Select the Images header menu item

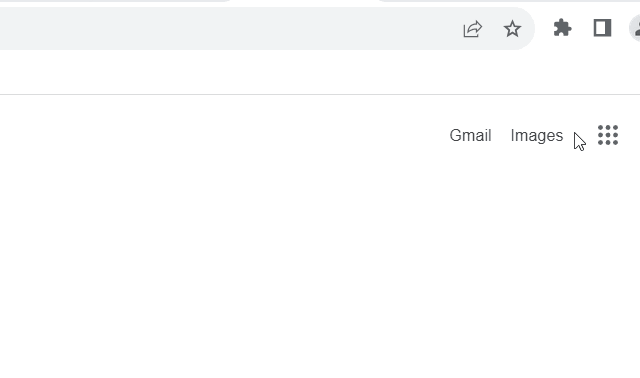pyautogui.click(x=537, y=136)
